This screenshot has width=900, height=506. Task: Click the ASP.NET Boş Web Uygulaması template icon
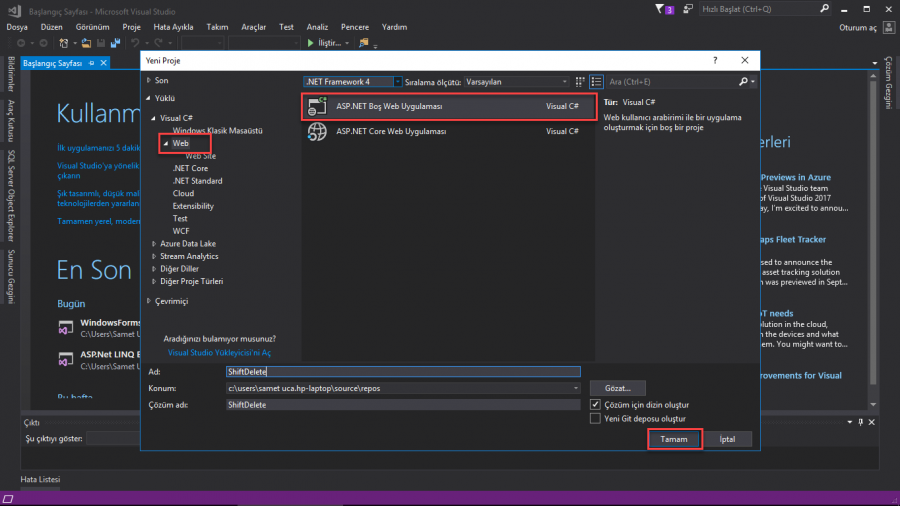coord(317,107)
